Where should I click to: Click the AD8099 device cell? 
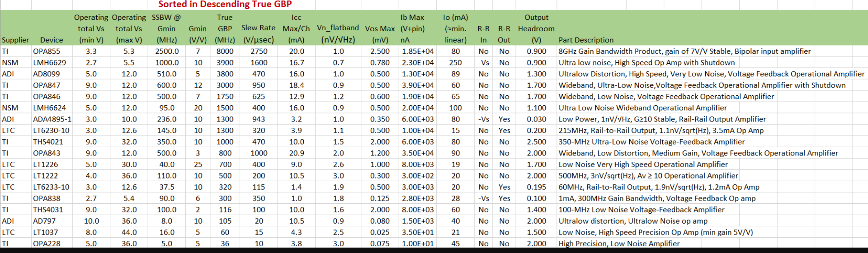point(46,74)
